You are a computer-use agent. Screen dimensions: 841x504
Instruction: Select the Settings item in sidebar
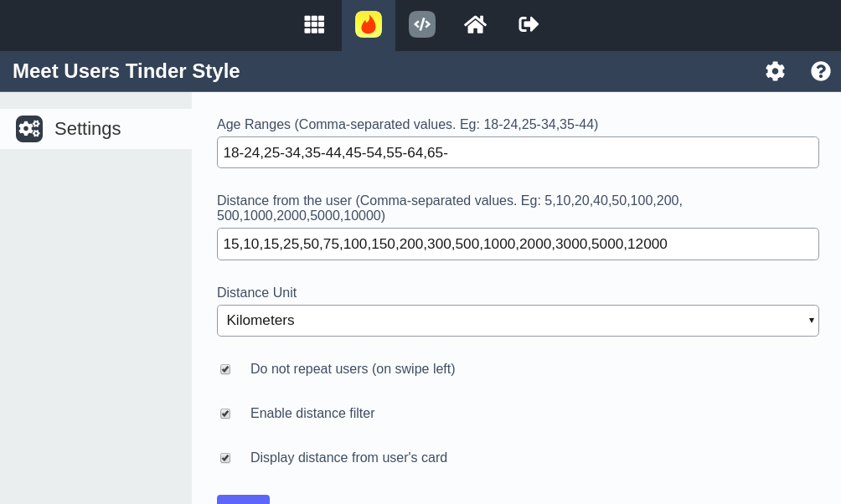click(x=88, y=129)
